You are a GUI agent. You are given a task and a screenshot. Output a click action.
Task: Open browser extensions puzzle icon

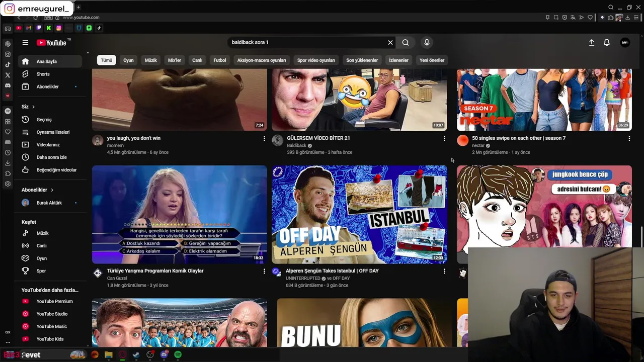[611, 18]
